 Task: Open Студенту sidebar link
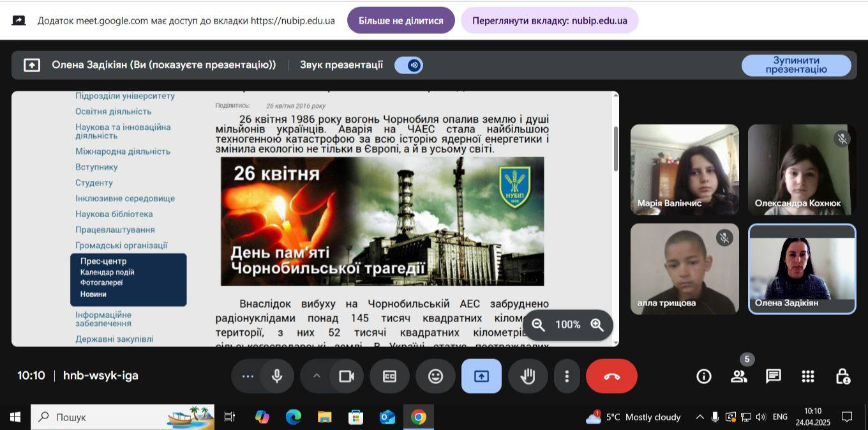click(94, 183)
